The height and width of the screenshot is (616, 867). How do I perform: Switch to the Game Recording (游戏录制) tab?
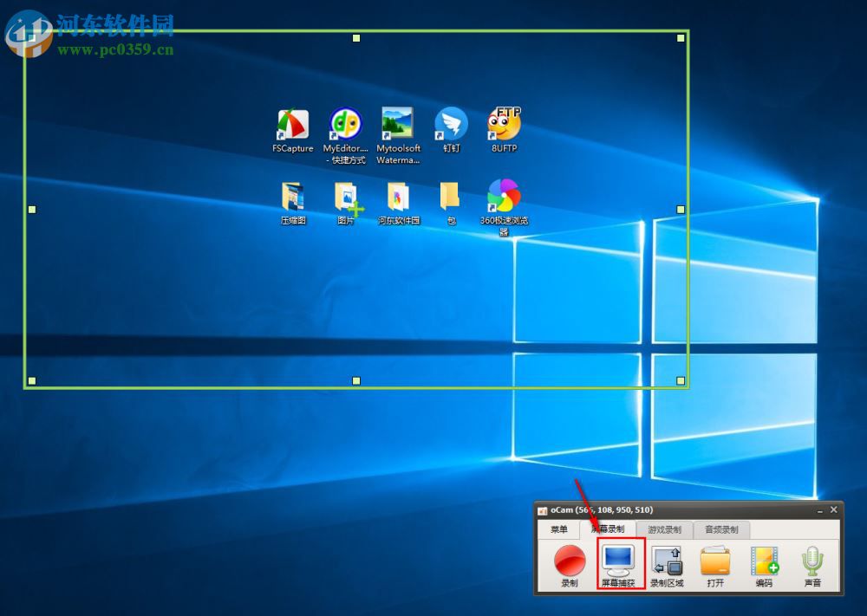(664, 530)
